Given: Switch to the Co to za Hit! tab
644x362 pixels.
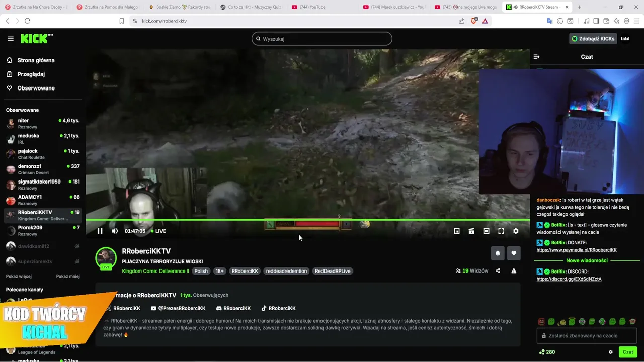Looking at the screenshot, I should click(x=251, y=7).
